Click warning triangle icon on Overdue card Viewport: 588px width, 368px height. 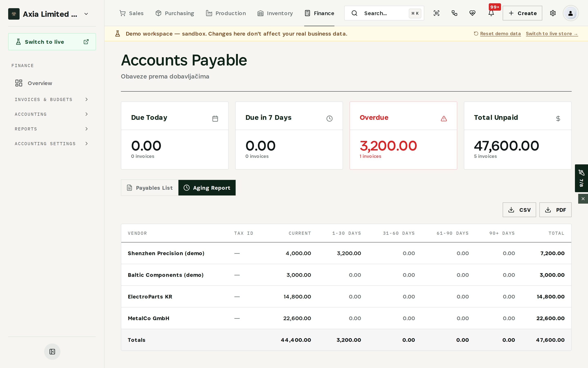coord(444,119)
